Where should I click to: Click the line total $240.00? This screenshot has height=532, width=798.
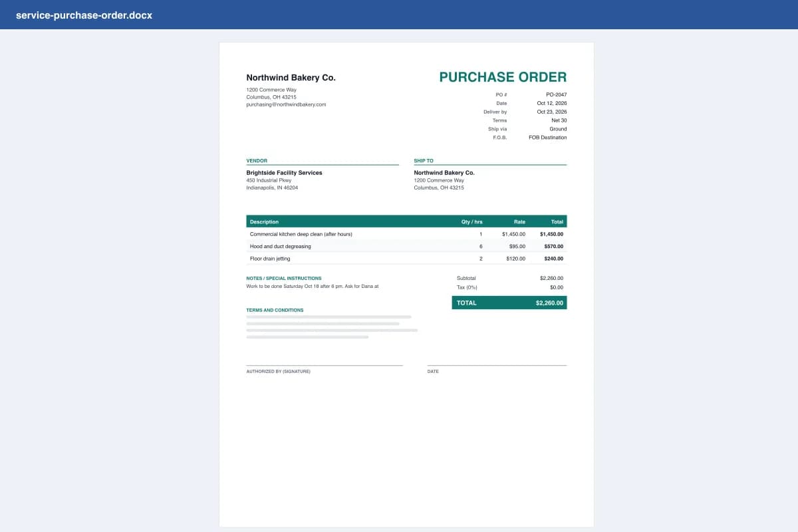coord(554,258)
